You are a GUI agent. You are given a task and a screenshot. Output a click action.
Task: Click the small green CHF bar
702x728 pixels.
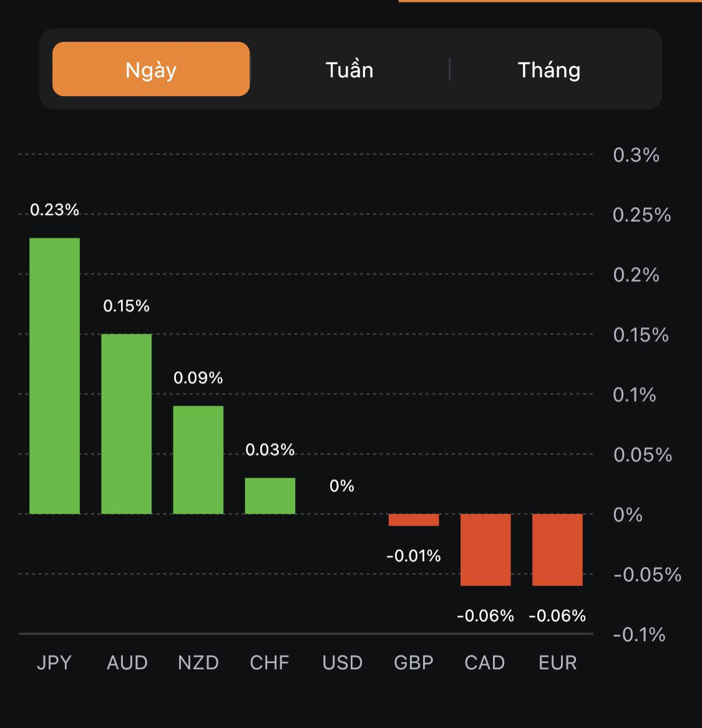point(270,496)
